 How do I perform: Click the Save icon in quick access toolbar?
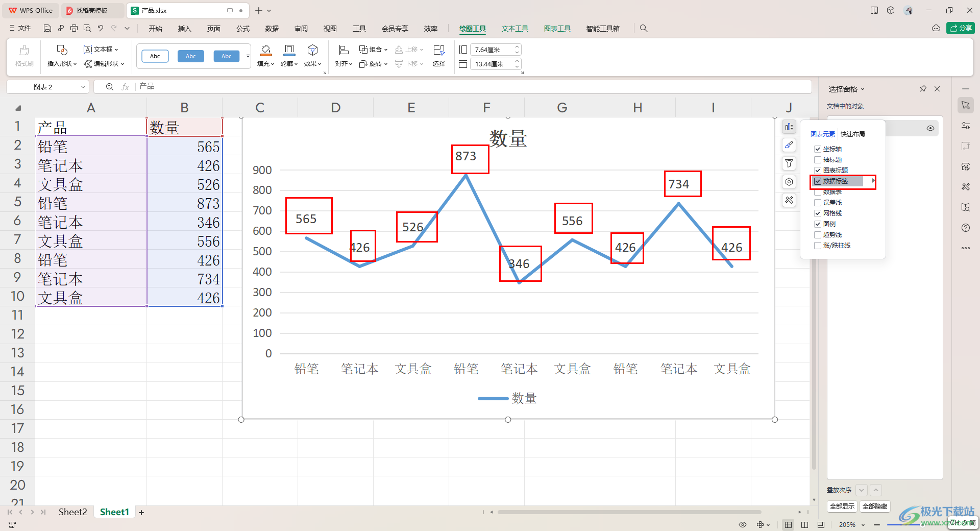[47, 29]
